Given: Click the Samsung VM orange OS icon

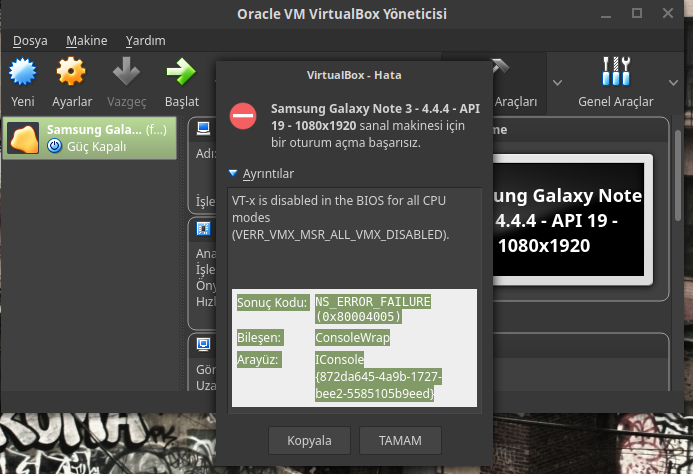Looking at the screenshot, I should [x=24, y=138].
